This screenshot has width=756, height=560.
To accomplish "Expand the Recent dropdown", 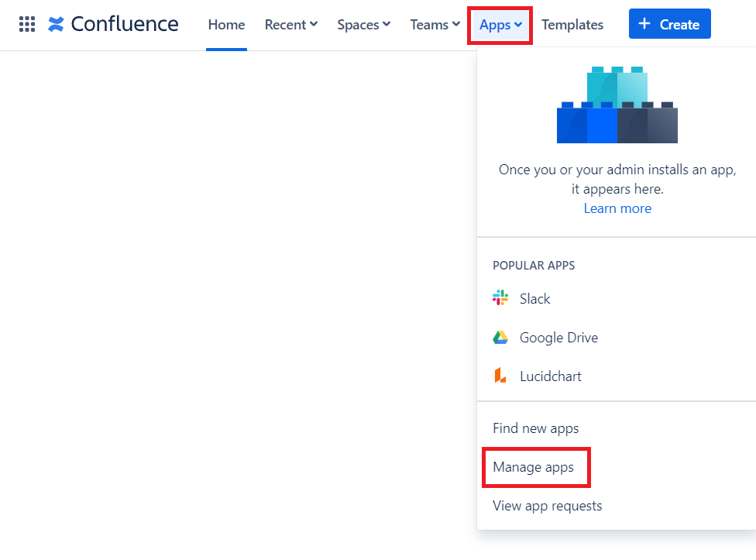I will pos(290,25).
